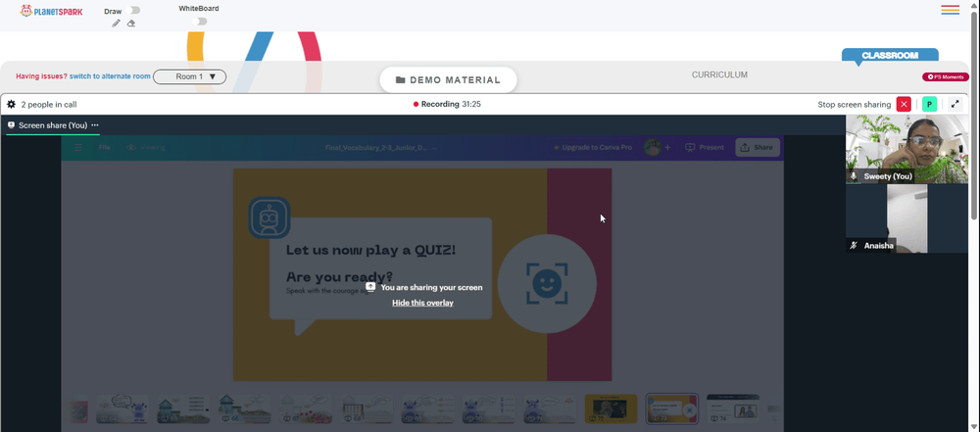Expand the call to fullscreen
The image size is (980, 432).
tap(955, 105)
